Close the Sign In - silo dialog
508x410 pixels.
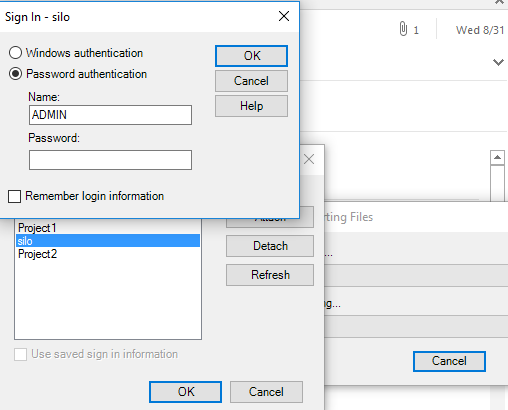point(284,16)
